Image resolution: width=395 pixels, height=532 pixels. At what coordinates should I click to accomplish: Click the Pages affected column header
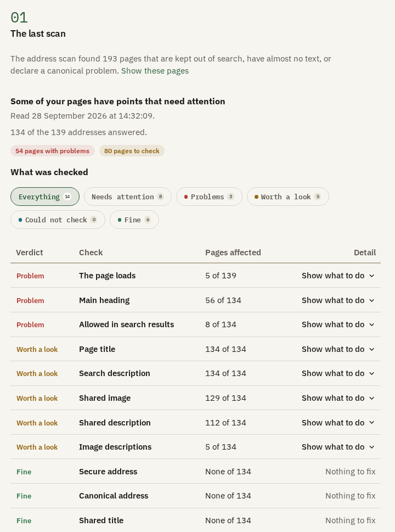233,253
